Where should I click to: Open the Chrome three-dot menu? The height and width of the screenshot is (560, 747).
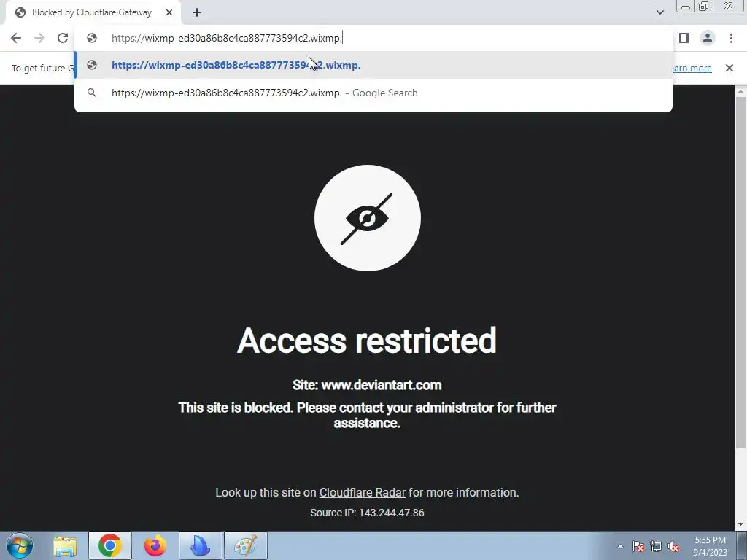coord(731,38)
